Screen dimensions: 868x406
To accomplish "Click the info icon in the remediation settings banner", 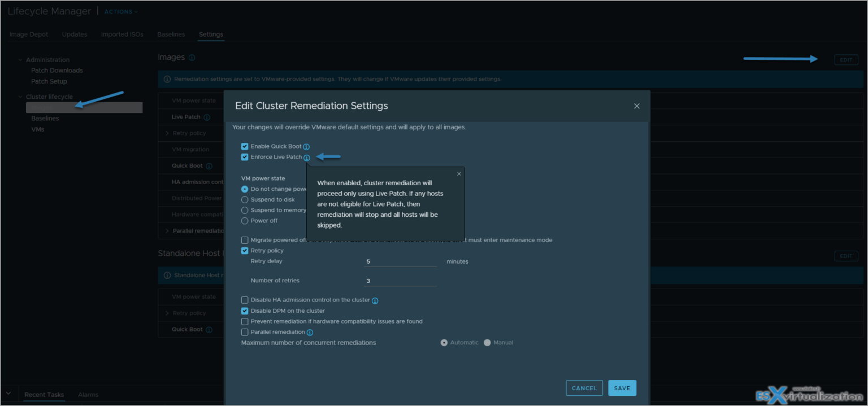I will click(167, 78).
